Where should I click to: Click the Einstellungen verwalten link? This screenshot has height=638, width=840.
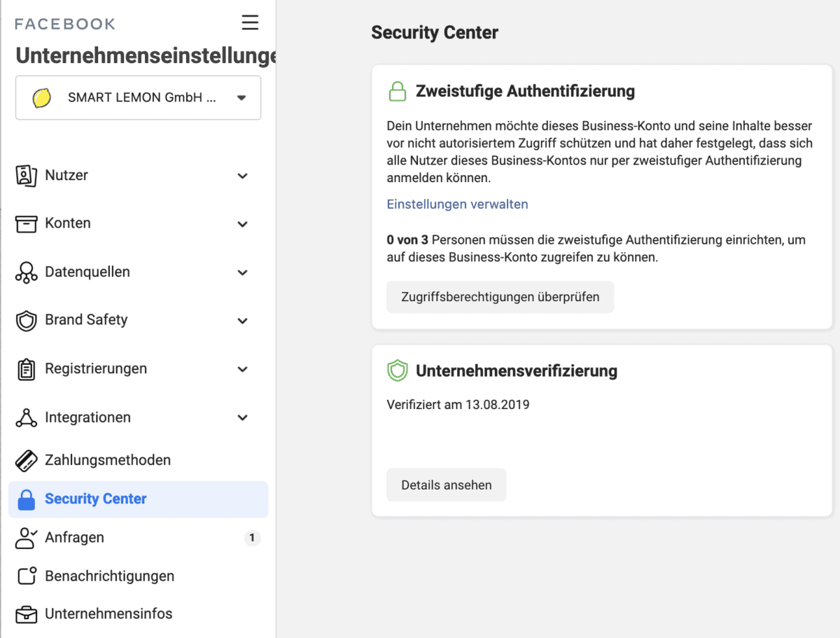(x=457, y=204)
